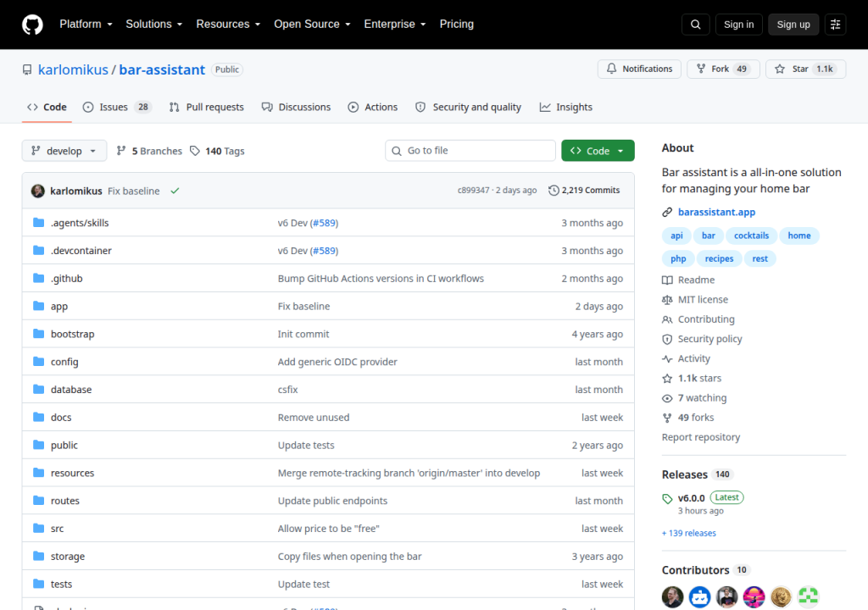
Task: Click the pulse icon for Activity
Action: [667, 358]
